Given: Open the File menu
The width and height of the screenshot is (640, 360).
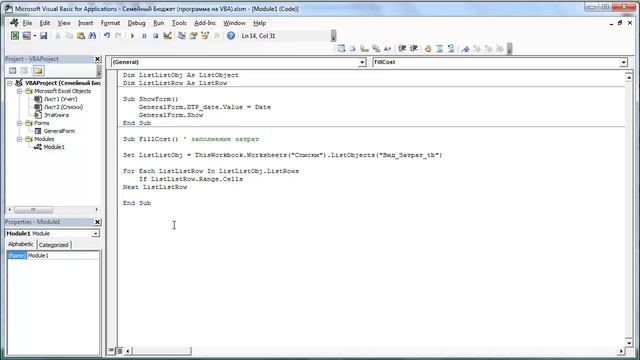Looking at the screenshot, I should coord(27,23).
